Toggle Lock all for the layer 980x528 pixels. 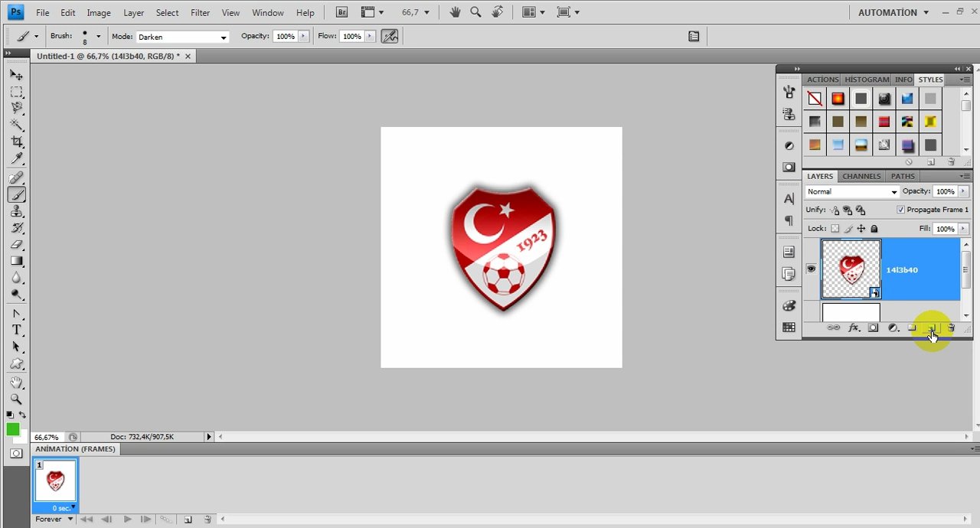click(x=874, y=229)
